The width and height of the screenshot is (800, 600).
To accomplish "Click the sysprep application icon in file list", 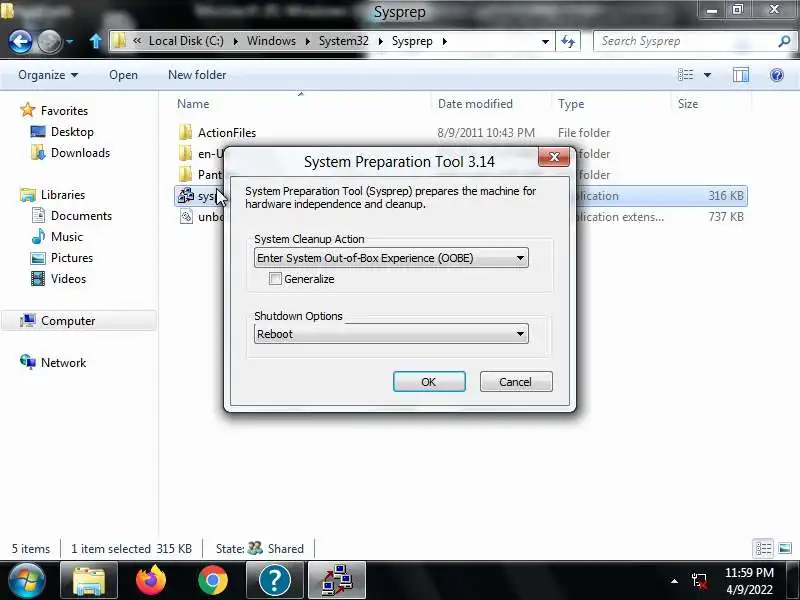I will coord(186,195).
